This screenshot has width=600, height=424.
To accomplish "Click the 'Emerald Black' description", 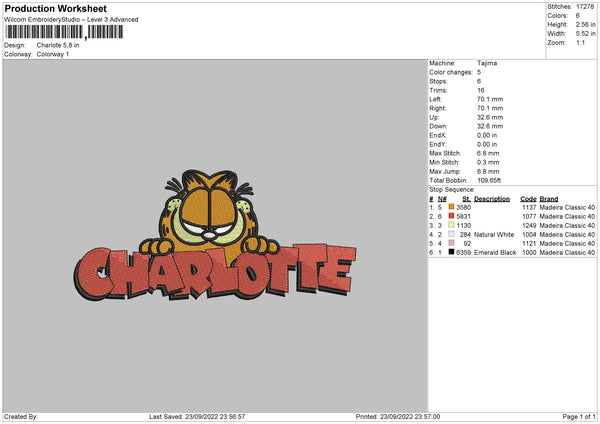I will (495, 253).
